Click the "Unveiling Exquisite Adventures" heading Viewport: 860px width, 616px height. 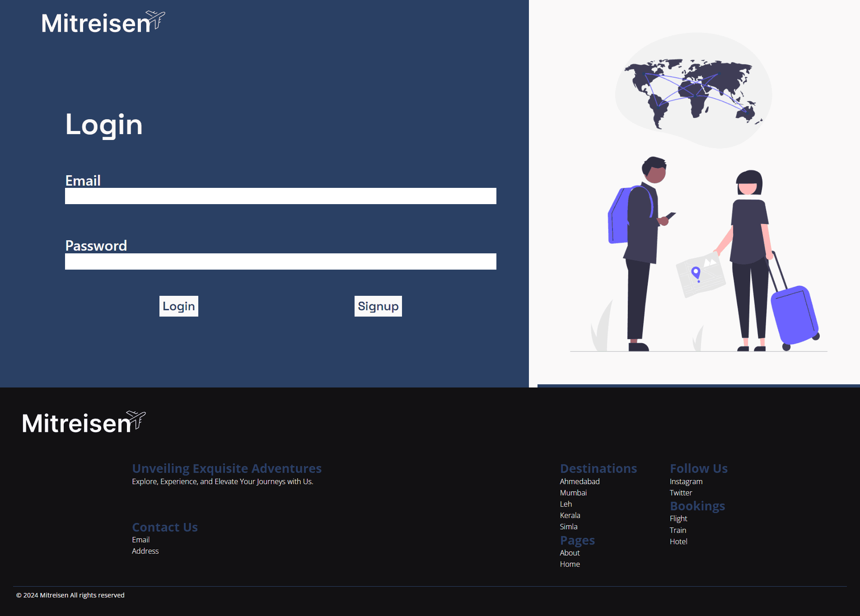coord(227,468)
